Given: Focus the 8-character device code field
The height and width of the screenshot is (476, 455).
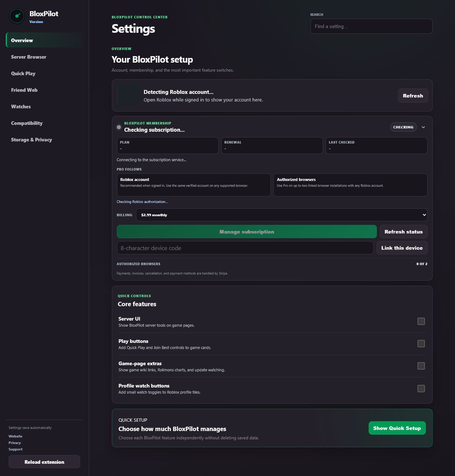Looking at the screenshot, I should click(245, 248).
